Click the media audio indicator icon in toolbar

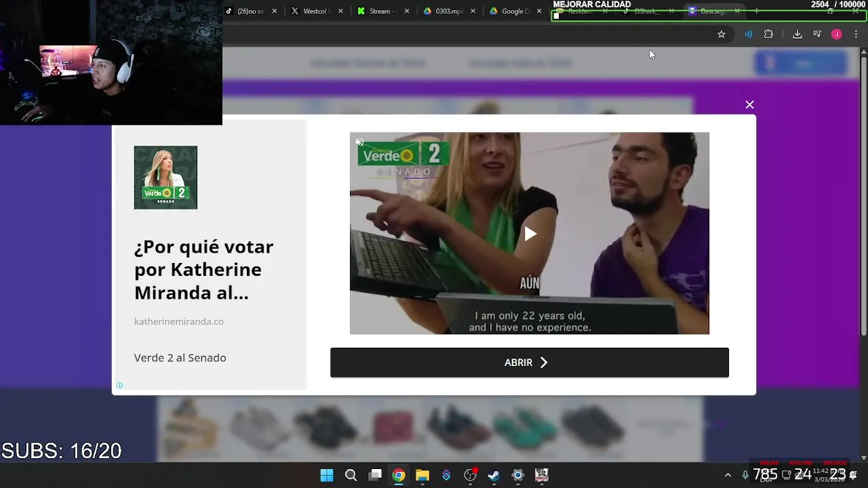click(x=748, y=34)
